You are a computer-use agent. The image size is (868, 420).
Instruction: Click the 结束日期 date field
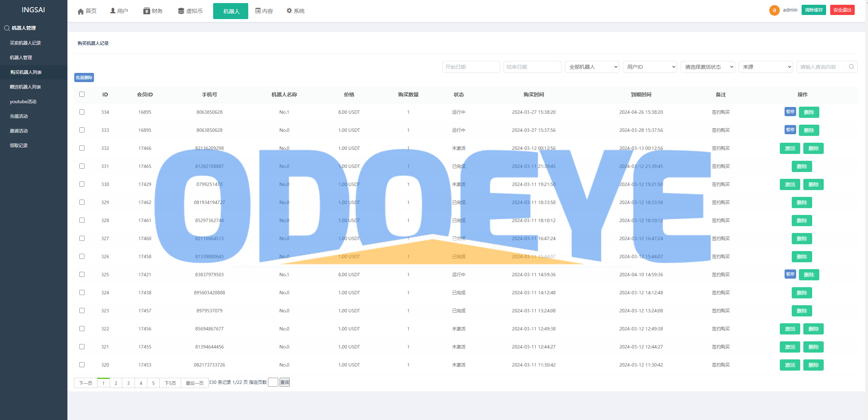point(532,67)
